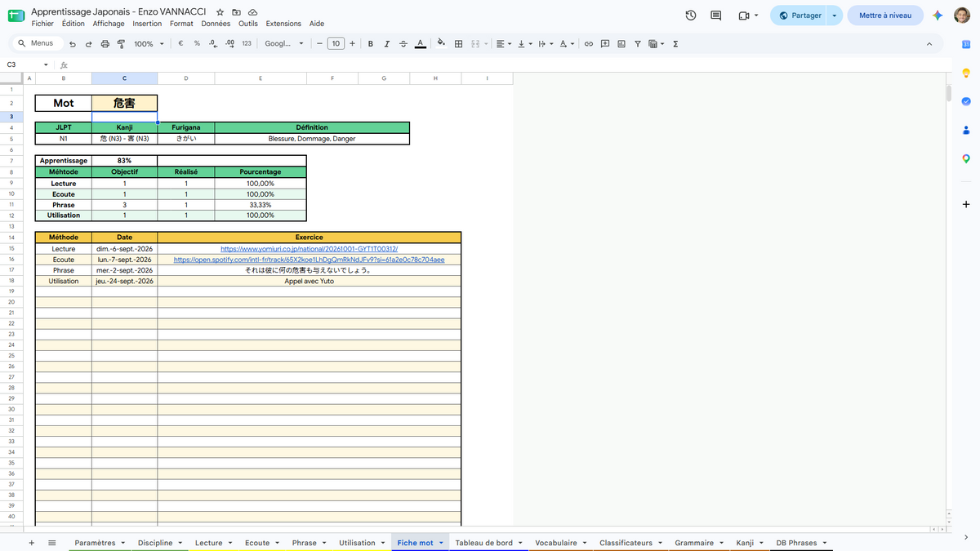Apply percent format
The height and width of the screenshot is (551, 980).
(x=197, y=44)
